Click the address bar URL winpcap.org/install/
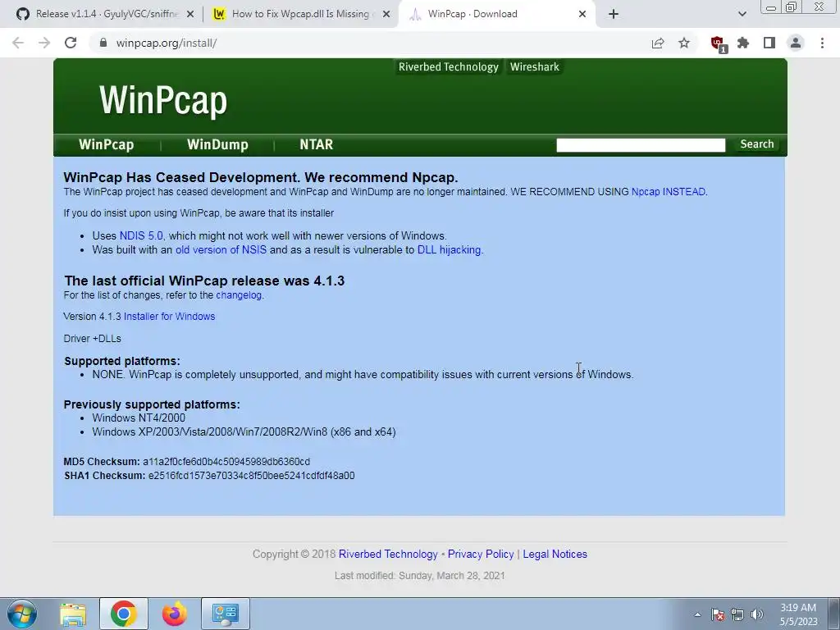The height and width of the screenshot is (630, 840). pyautogui.click(x=167, y=43)
